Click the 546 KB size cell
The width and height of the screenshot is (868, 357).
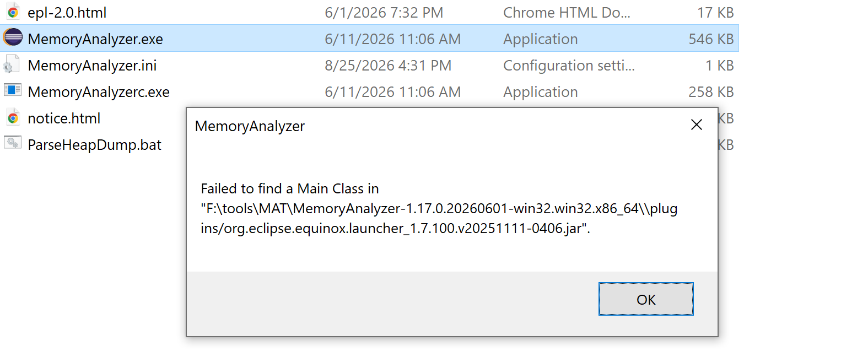(x=711, y=39)
